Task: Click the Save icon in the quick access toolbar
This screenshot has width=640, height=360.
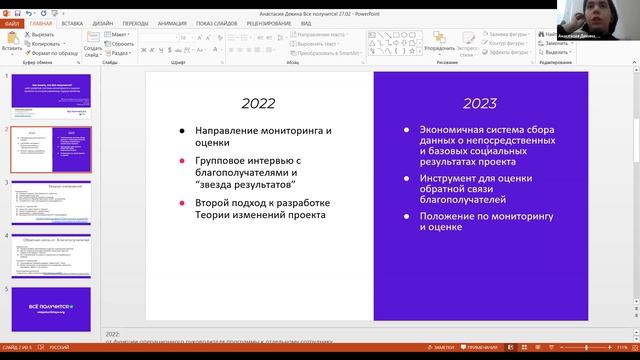Action: tap(18, 13)
